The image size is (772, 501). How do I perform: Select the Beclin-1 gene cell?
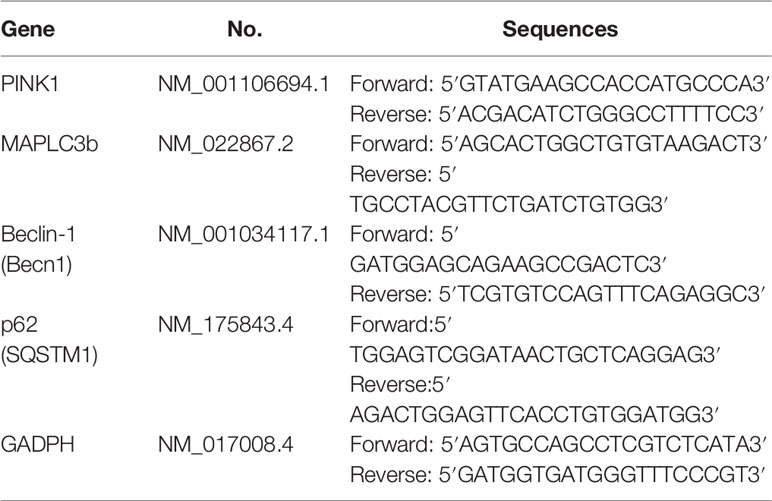[38, 249]
